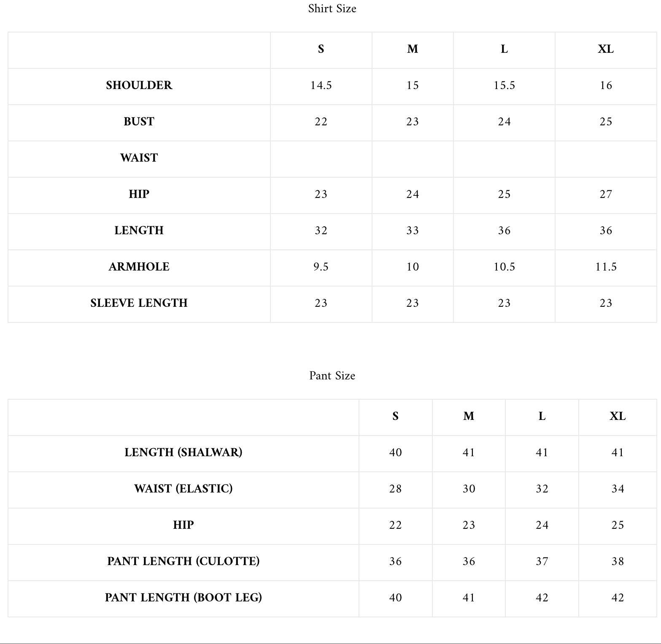Select the ARMHOLE row label

139,267
